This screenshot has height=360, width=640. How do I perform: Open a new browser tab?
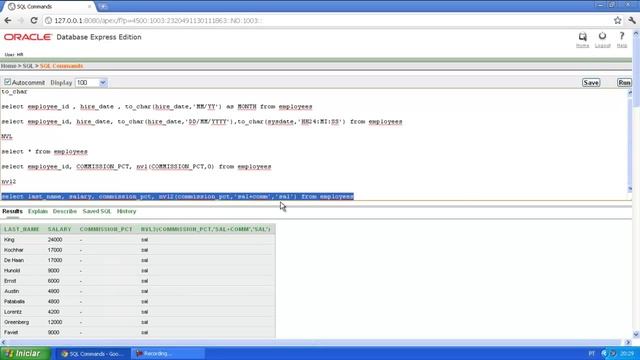pyautogui.click(x=103, y=7)
